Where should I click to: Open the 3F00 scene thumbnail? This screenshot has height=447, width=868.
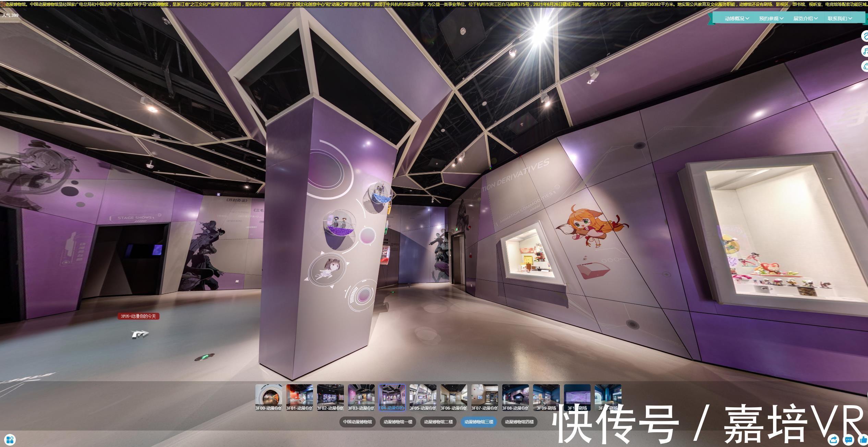click(x=269, y=397)
